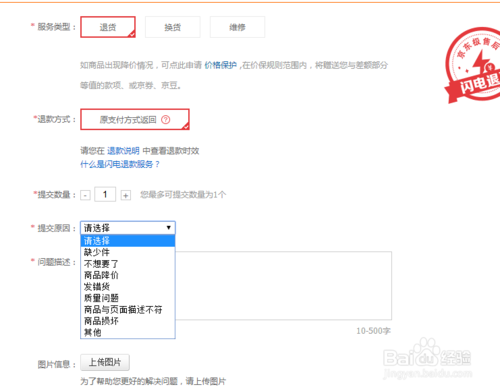Image resolution: width=500 pixels, height=391 pixels.
Task: Select 缺少件 as the reason
Action: point(128,252)
